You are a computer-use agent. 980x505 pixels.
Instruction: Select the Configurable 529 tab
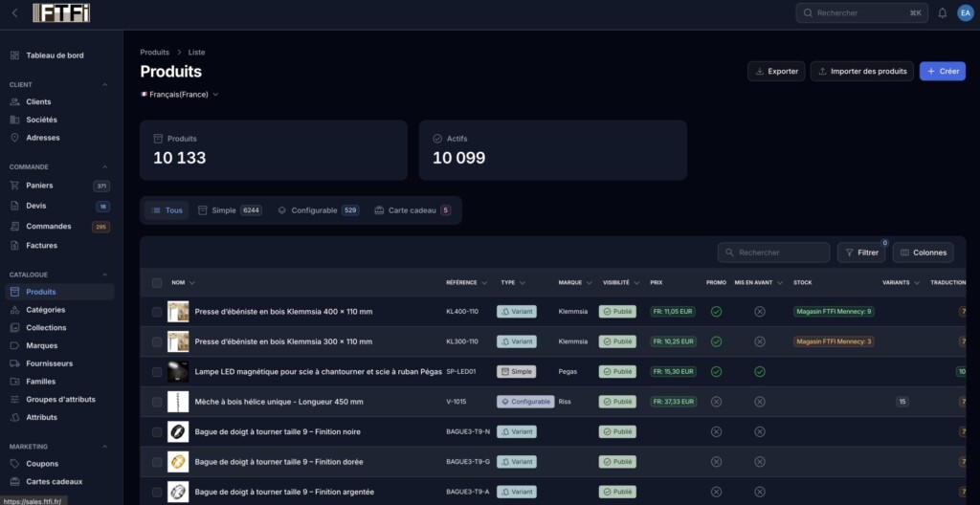point(318,210)
